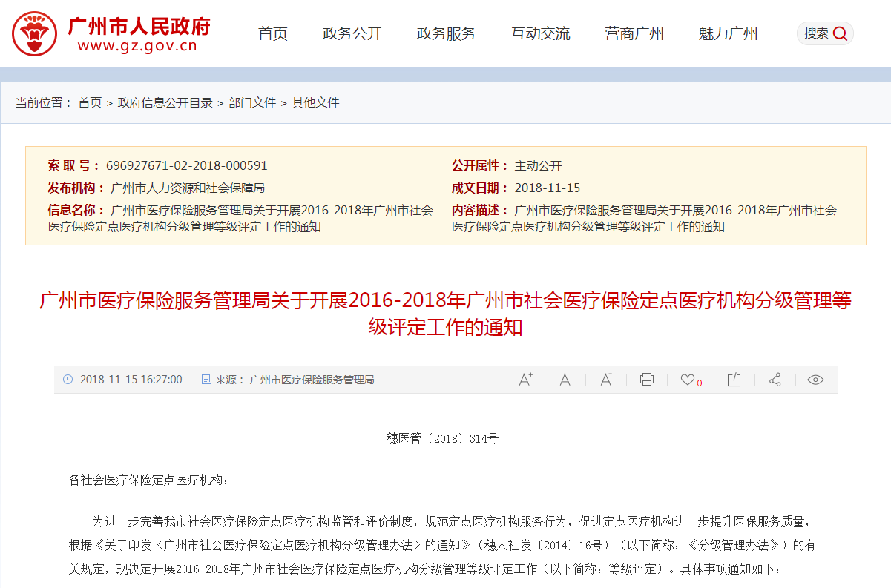891x588 pixels.
Task: Click the view count eye icon
Action: pos(815,379)
